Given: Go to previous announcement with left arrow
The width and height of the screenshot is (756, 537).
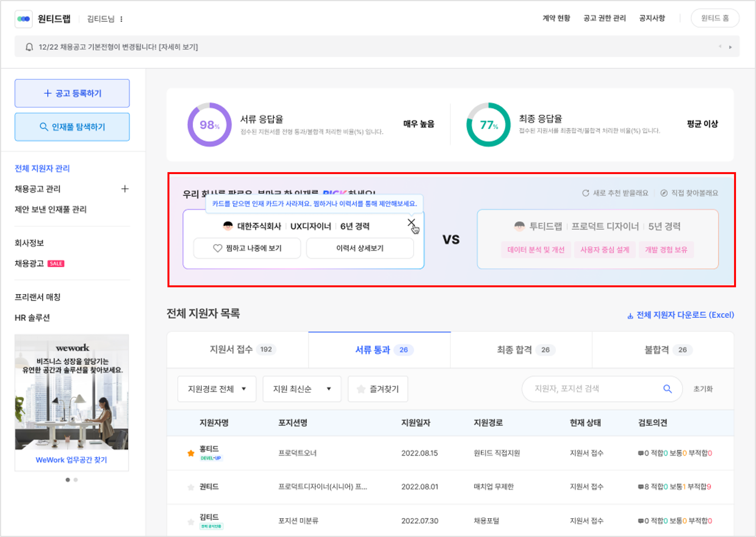Looking at the screenshot, I should (x=720, y=47).
